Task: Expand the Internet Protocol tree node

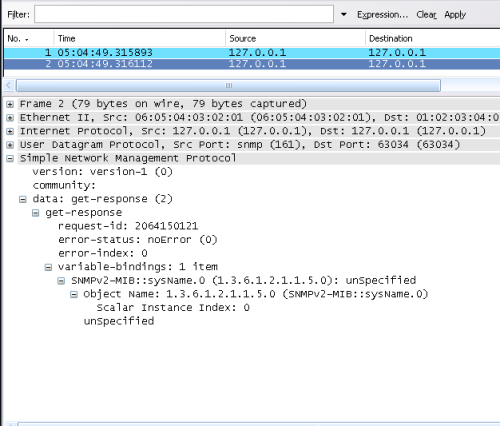Action: coord(10,131)
